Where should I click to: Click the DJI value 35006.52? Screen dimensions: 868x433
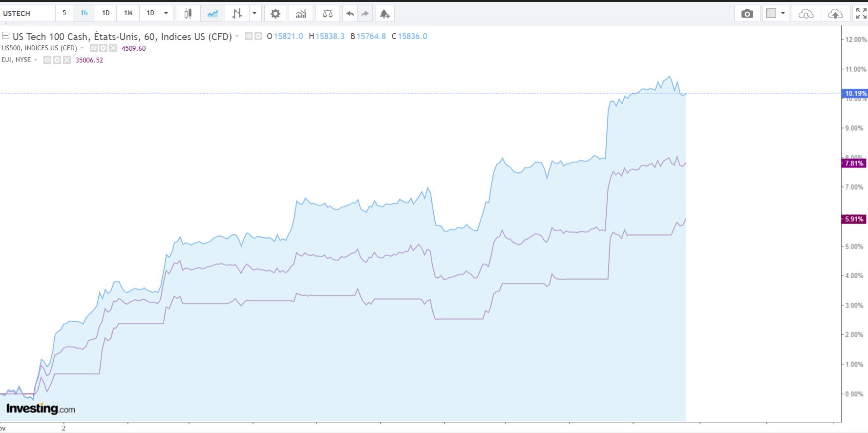tap(89, 60)
